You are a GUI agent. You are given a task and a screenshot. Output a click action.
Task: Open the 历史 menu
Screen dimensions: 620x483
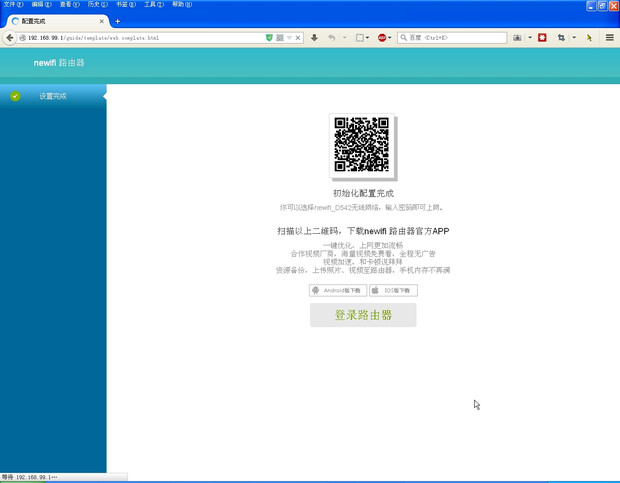pos(98,4)
